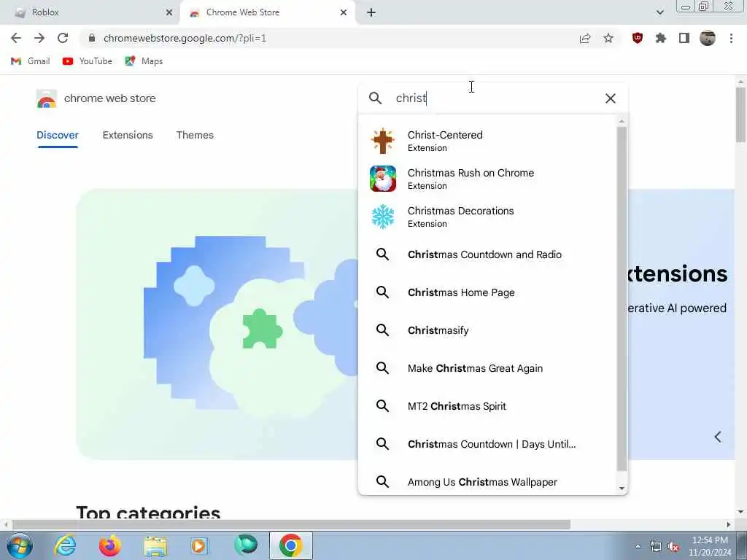Show hidden tray icons arrow
The image size is (747, 560).
point(638,547)
